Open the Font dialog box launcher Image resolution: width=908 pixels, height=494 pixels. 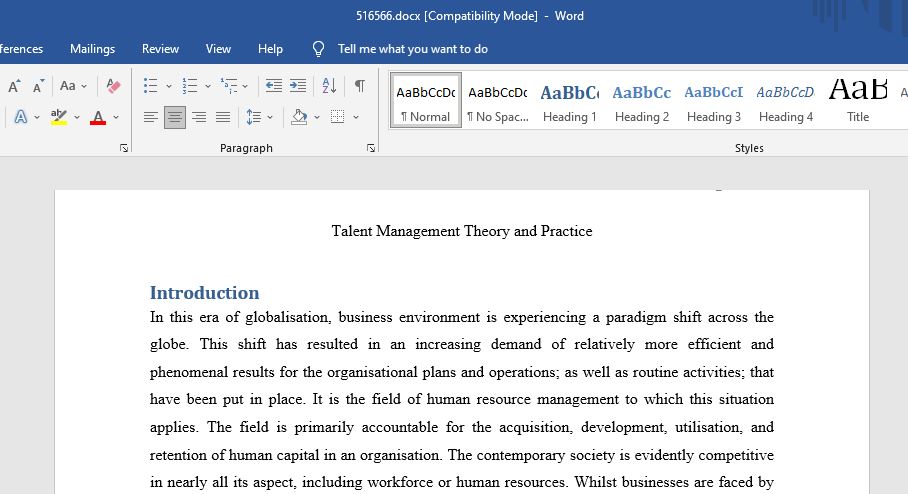tap(124, 148)
